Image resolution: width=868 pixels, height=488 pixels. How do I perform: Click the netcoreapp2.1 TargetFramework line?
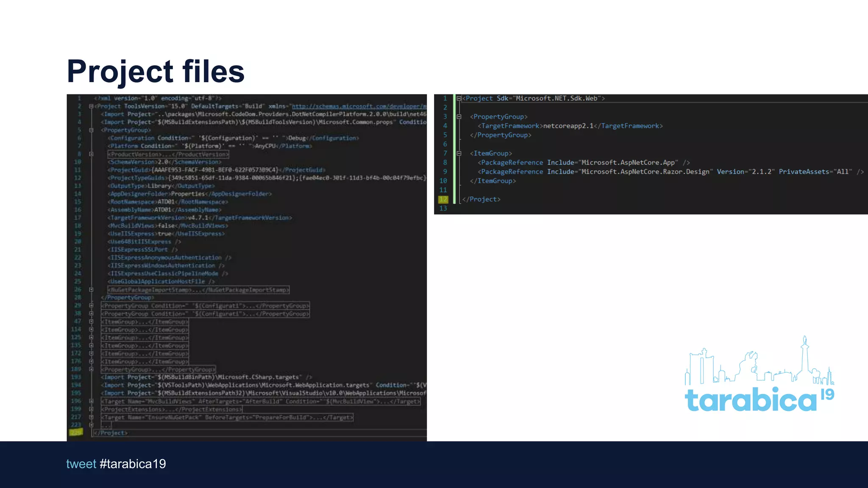pos(570,126)
